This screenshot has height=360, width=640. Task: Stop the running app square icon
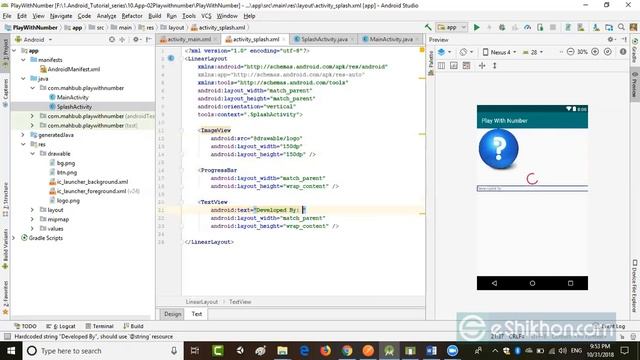[x=553, y=27]
